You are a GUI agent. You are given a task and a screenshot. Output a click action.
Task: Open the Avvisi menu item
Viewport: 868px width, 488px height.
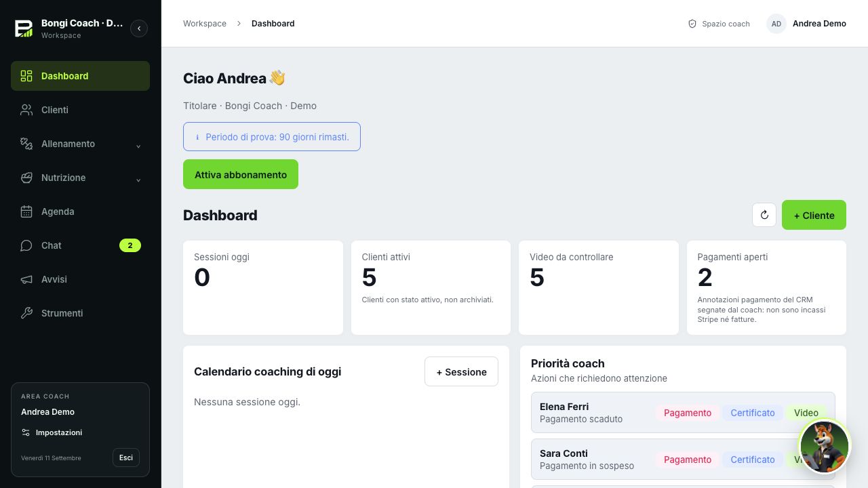[80, 279]
